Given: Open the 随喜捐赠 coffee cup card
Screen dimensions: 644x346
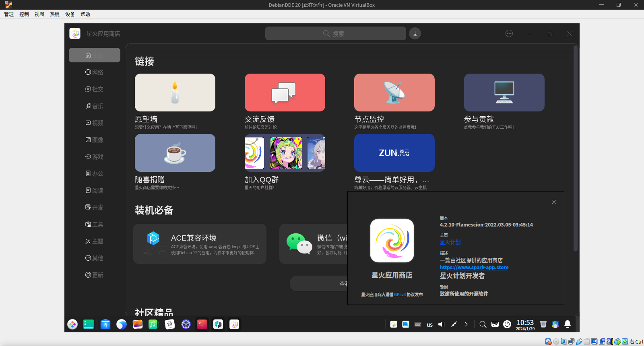Looking at the screenshot, I should (x=175, y=153).
